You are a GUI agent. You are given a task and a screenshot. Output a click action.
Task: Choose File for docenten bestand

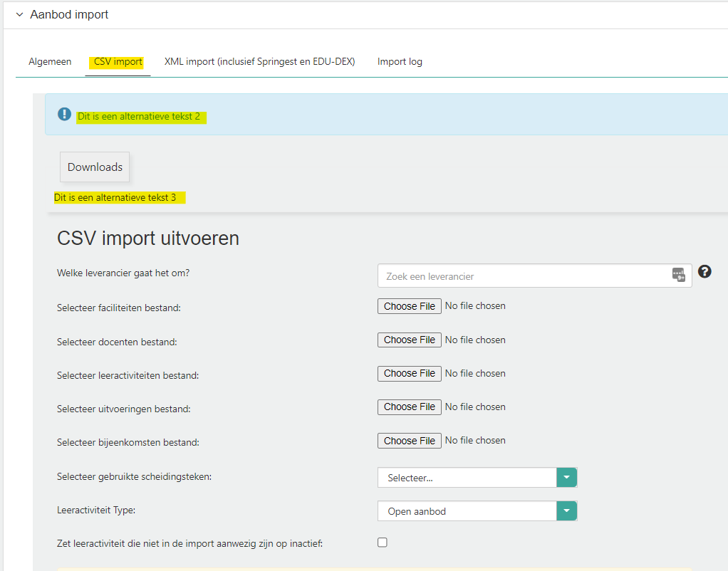pos(409,340)
